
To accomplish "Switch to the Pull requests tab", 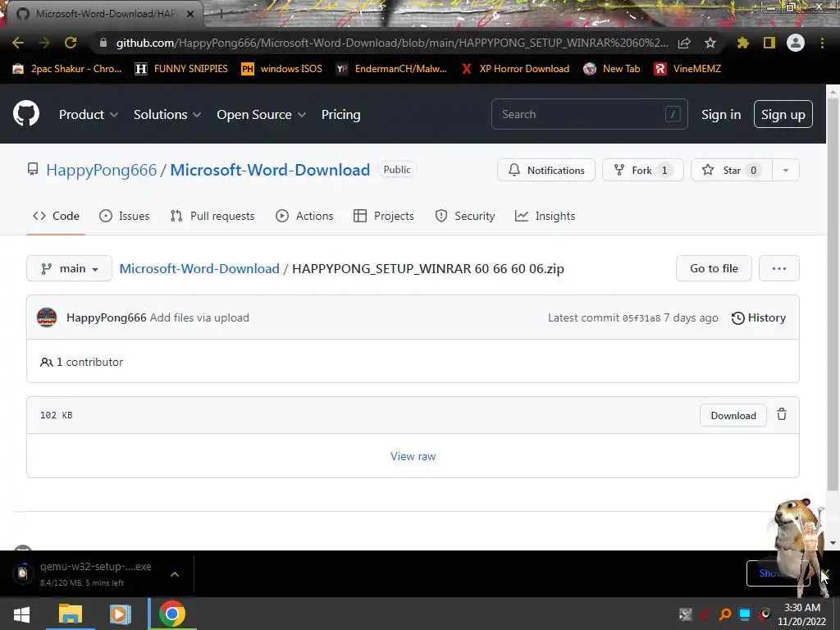I will click(x=212, y=216).
